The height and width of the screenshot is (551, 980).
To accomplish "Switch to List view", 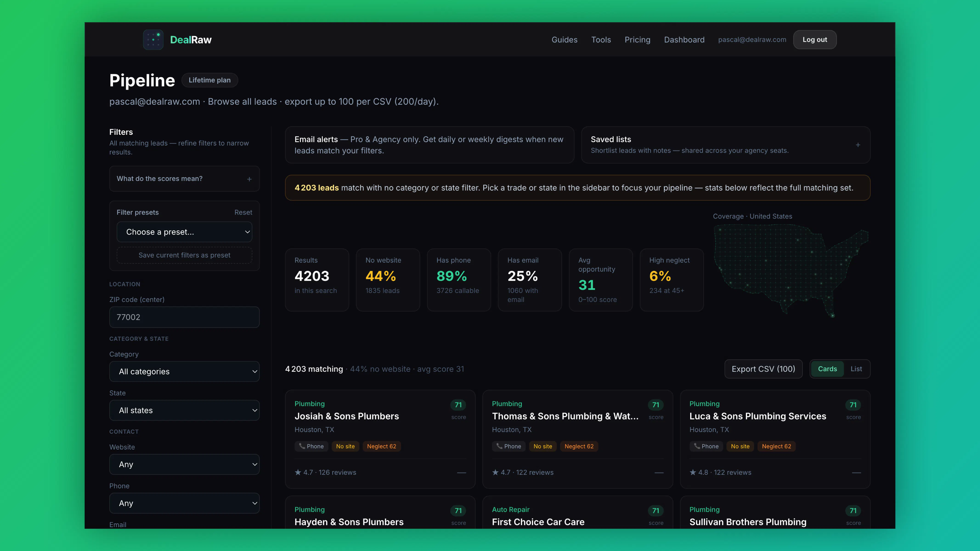I will [x=856, y=369].
